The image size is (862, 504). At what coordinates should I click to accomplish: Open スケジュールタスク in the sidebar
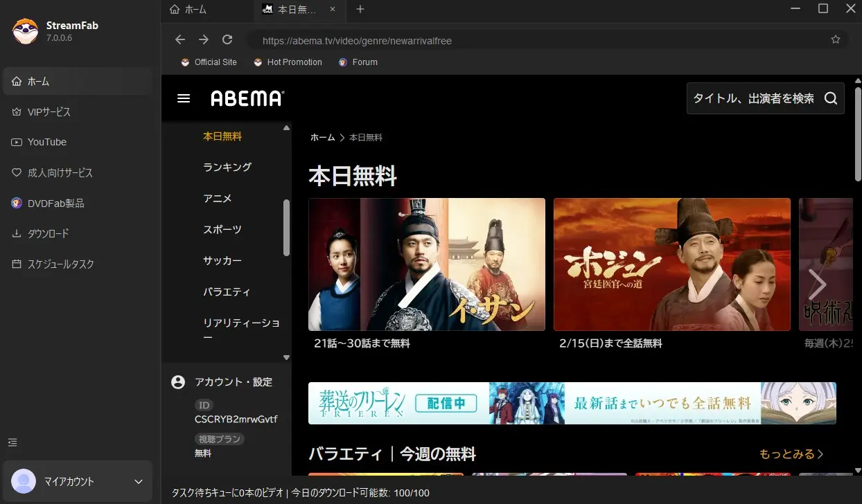(77, 264)
